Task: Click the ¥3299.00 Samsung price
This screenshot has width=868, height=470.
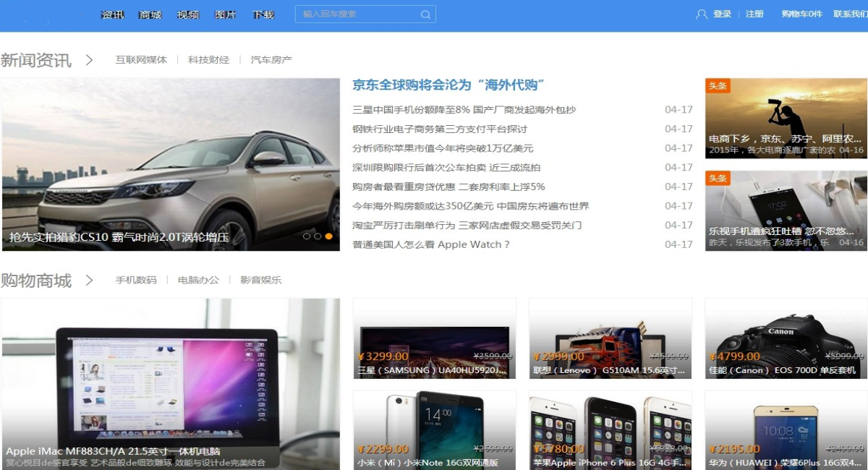Action: [x=383, y=356]
